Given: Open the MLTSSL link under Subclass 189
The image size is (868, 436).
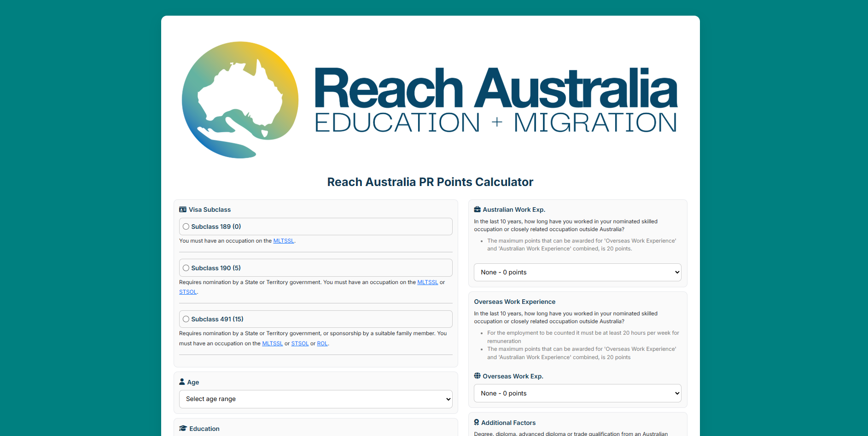Looking at the screenshot, I should pos(283,241).
